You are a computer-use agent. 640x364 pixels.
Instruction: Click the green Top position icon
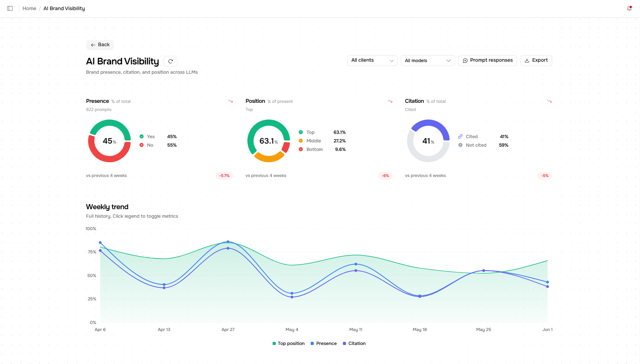(x=301, y=132)
